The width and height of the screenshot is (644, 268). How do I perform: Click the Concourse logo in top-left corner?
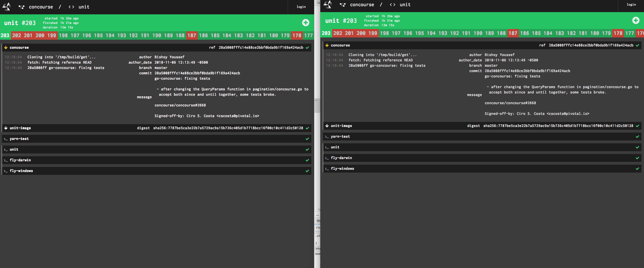click(x=6, y=7)
